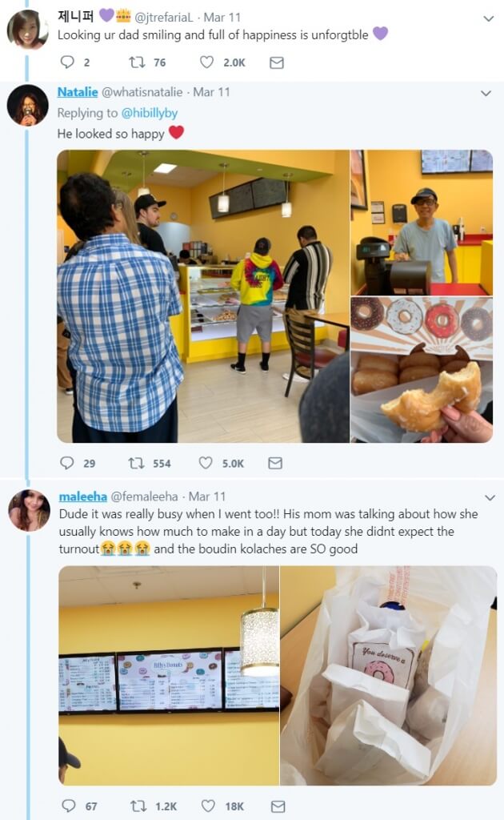This screenshot has width=504, height=820.
Task: Visit the @hibillyby mention link
Action: [x=150, y=113]
